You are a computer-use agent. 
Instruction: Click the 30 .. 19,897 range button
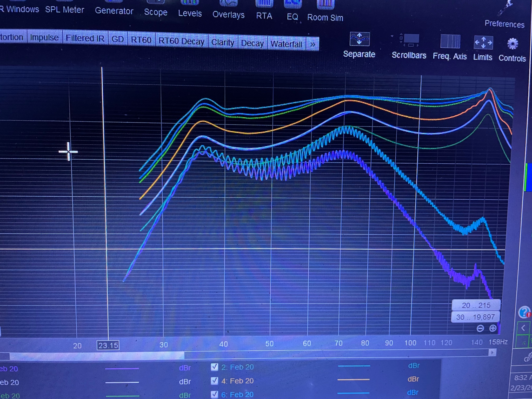tap(475, 317)
